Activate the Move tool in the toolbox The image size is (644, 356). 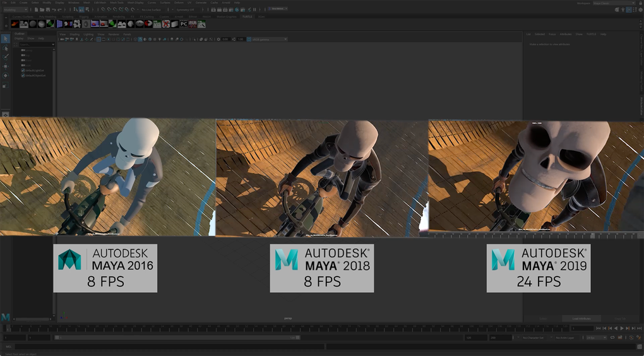pos(5,66)
